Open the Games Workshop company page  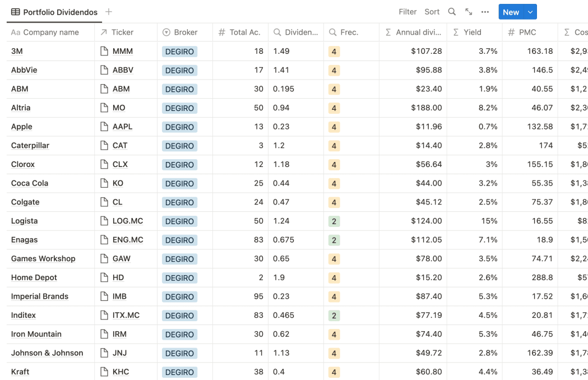pyautogui.click(x=43, y=258)
